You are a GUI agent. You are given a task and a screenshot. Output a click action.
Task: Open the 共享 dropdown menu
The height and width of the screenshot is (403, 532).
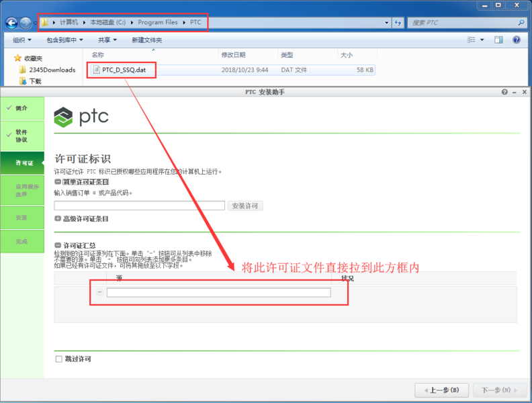[x=107, y=40]
